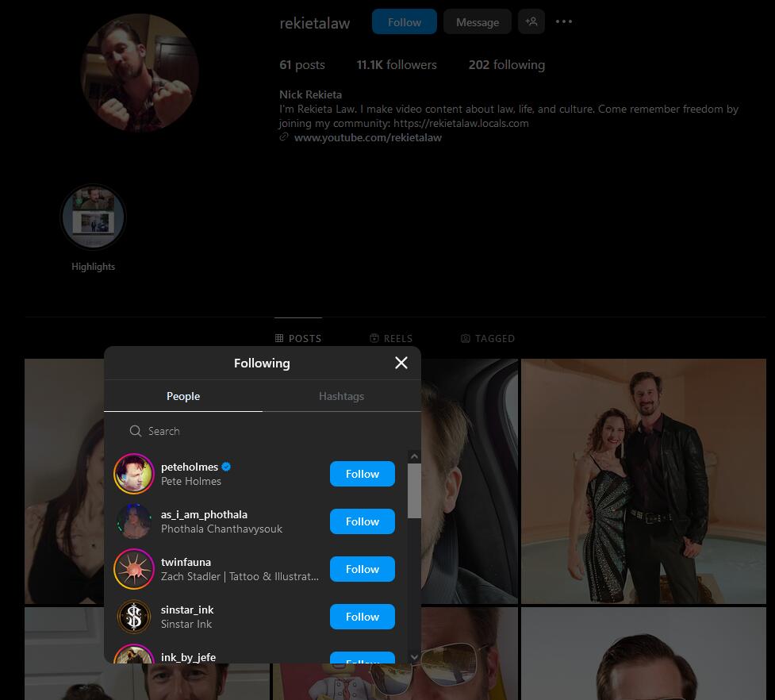
Task: Open the 11.1K followers list
Action: tap(397, 65)
